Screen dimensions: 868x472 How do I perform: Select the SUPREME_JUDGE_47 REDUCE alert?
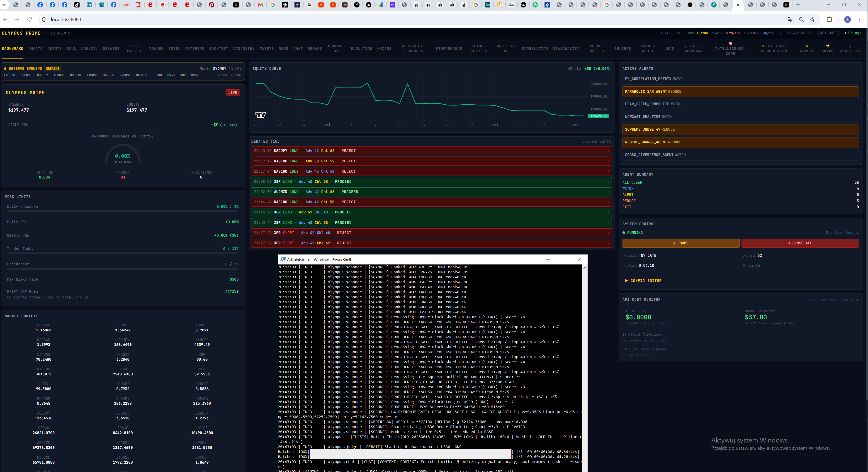(x=740, y=130)
